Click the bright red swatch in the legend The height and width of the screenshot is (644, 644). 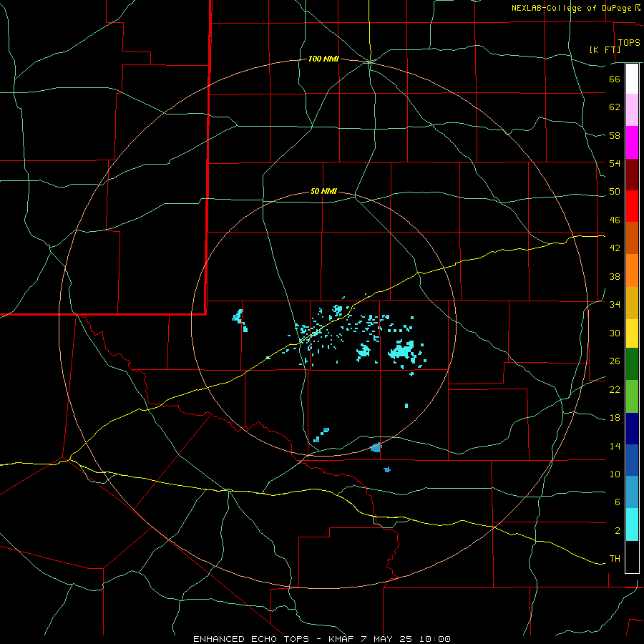pos(632,206)
